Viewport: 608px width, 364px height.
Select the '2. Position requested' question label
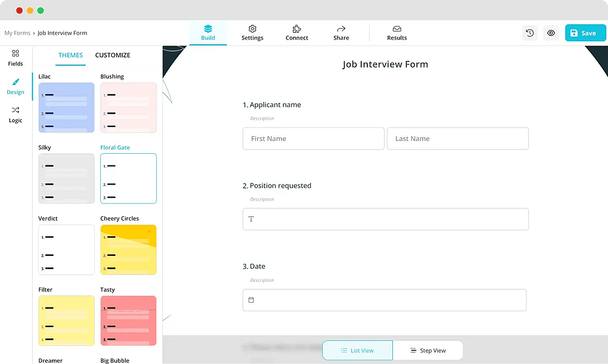(277, 186)
